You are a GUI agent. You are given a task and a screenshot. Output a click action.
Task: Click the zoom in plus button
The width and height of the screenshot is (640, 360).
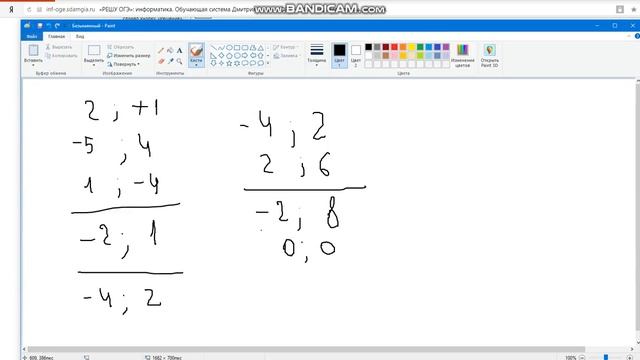[x=630, y=358]
